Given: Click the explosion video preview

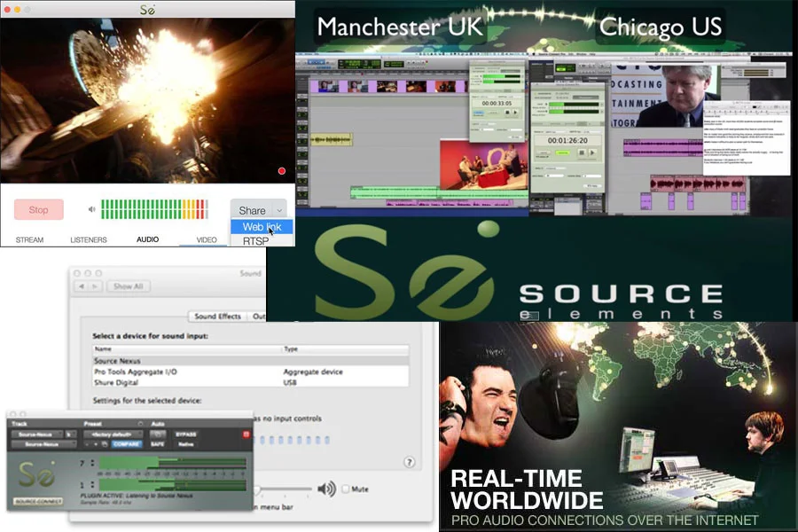Looking at the screenshot, I should [x=147, y=101].
